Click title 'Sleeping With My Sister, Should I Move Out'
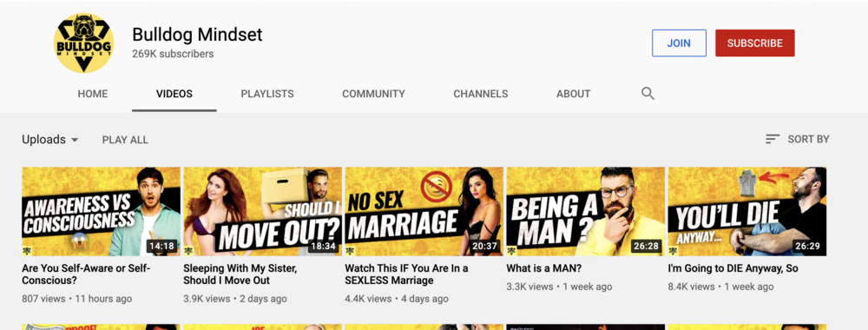868x330 pixels. point(240,274)
